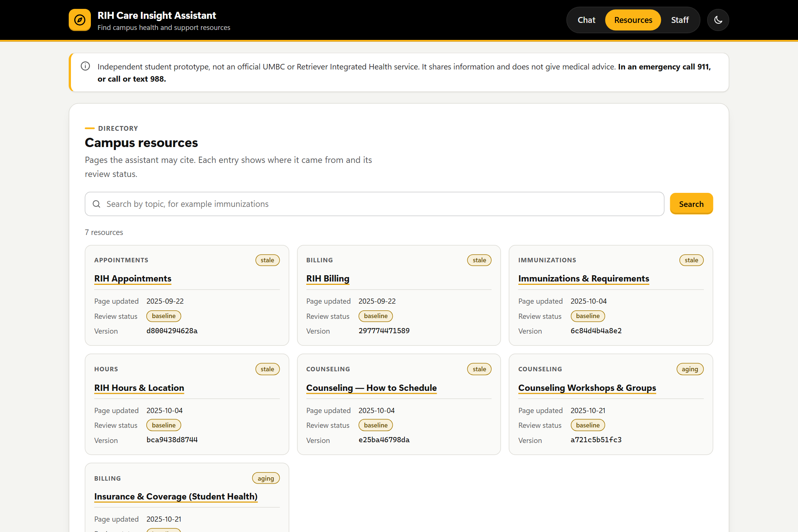Open the RIH Appointments link

point(133,279)
